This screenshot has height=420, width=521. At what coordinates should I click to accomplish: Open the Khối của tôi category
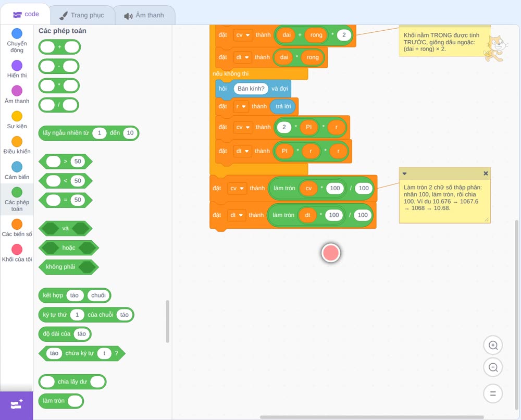pos(17,253)
